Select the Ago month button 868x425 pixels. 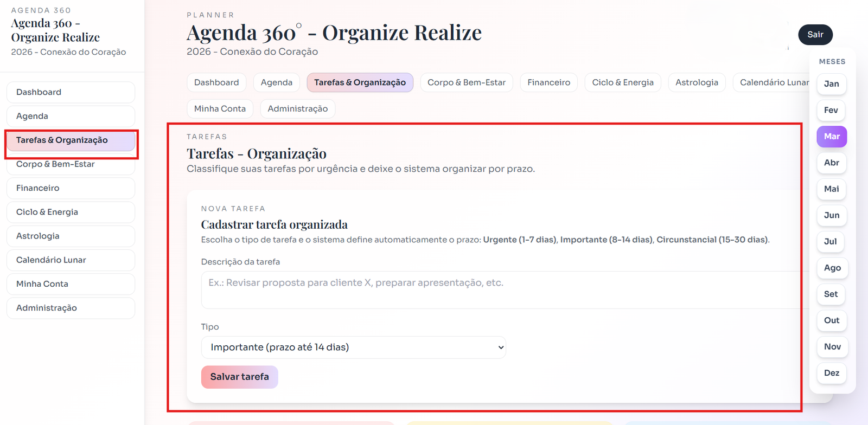coord(832,268)
